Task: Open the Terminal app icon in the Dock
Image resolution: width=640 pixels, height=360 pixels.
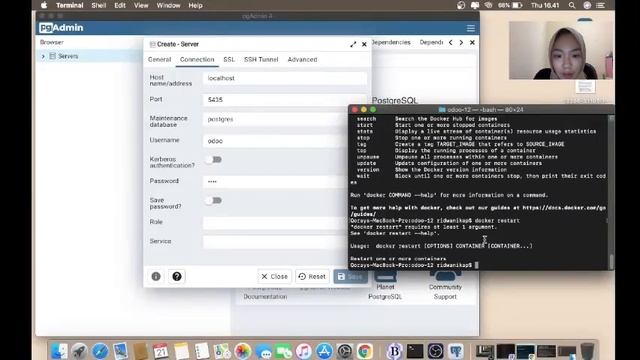Action: tap(415, 351)
